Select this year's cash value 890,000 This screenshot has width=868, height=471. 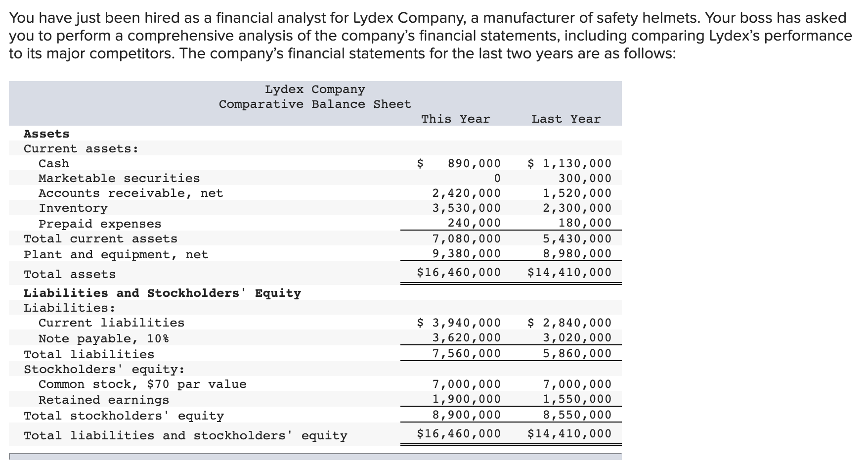coord(474,164)
